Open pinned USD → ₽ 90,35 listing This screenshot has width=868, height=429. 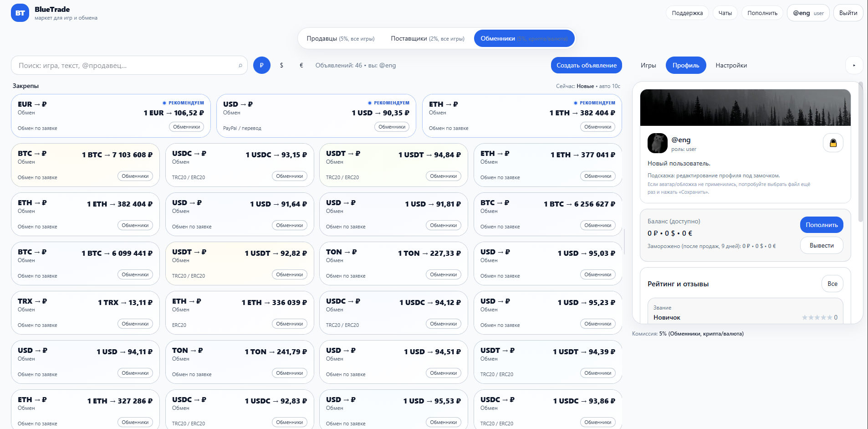[316, 116]
